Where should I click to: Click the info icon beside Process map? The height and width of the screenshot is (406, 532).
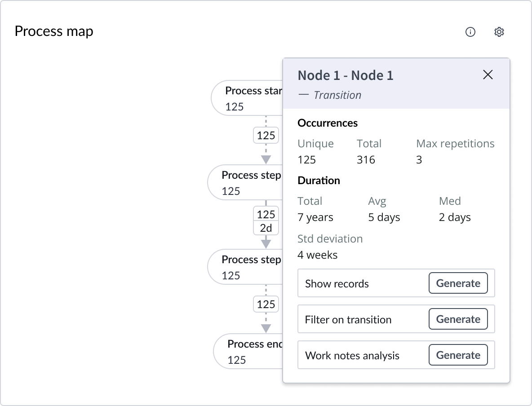point(470,32)
